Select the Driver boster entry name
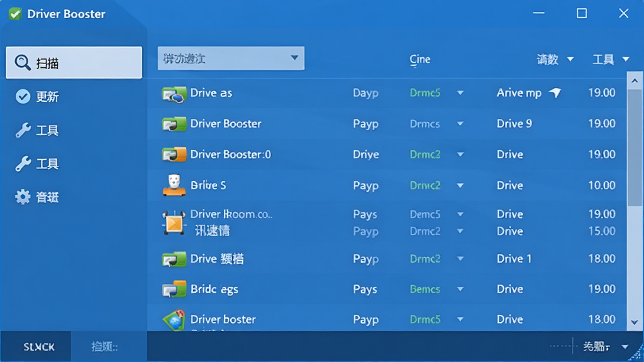The image size is (644, 362). (x=223, y=319)
